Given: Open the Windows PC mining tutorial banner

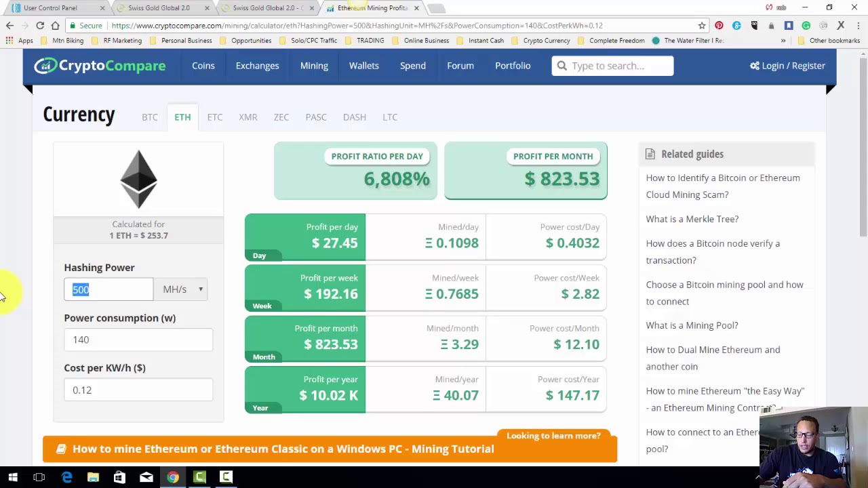Looking at the screenshot, I should point(330,449).
